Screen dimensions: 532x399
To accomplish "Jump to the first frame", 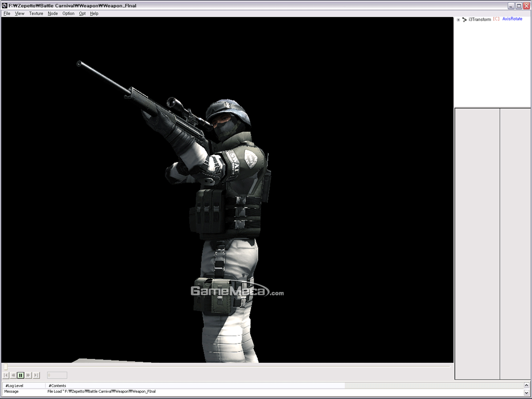I will pos(6,375).
